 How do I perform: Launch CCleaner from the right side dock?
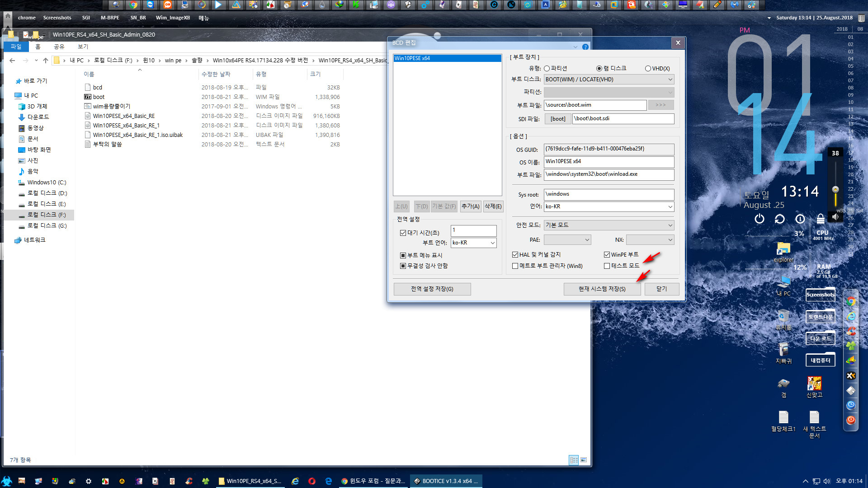(x=851, y=331)
